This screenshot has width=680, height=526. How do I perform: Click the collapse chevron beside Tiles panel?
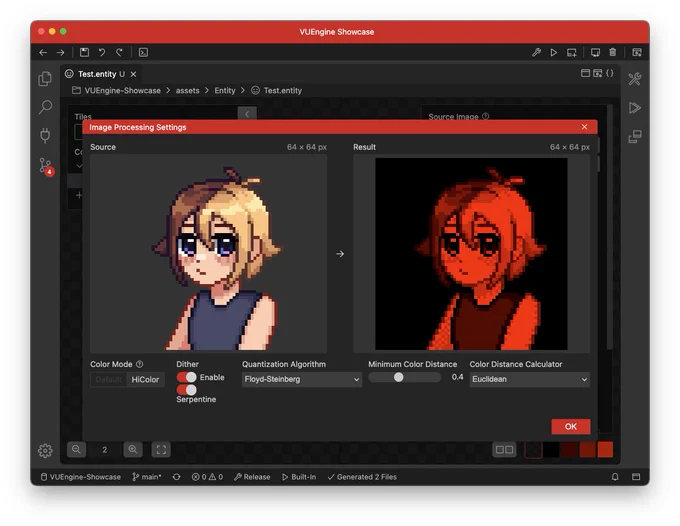247,114
